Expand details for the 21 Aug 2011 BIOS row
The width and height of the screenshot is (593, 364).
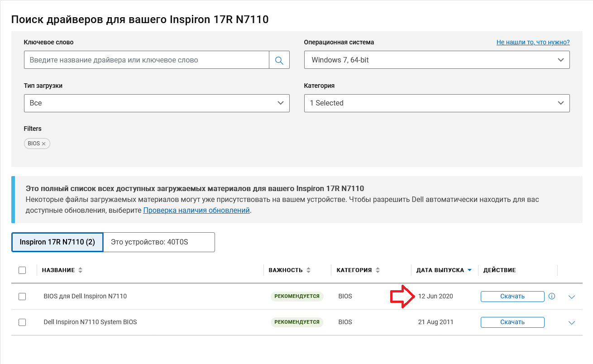pyautogui.click(x=571, y=323)
